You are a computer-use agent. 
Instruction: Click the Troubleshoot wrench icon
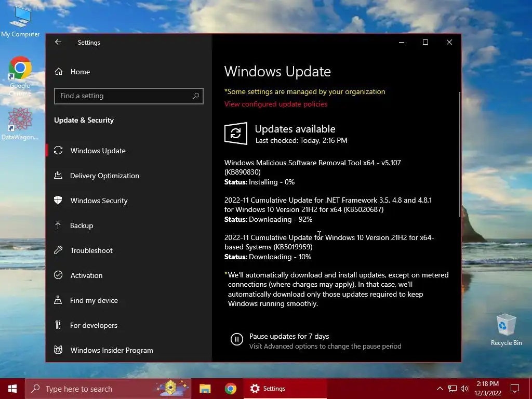pyautogui.click(x=58, y=250)
